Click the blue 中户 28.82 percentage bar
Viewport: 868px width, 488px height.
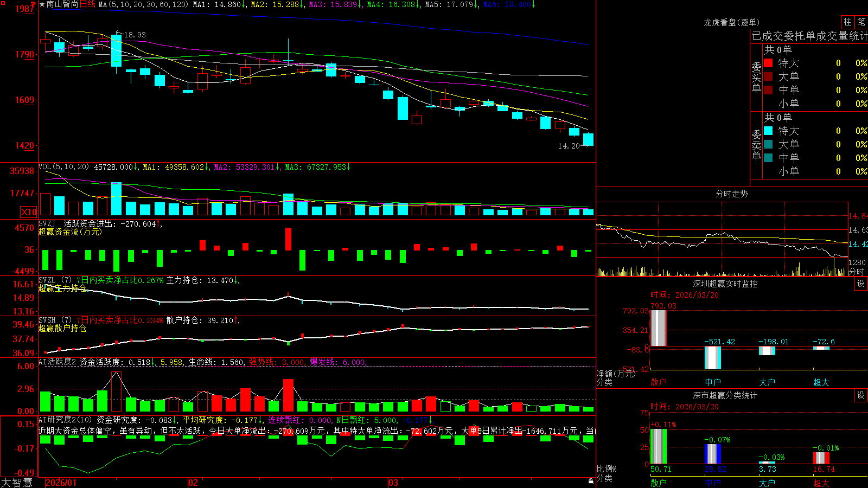(713, 454)
